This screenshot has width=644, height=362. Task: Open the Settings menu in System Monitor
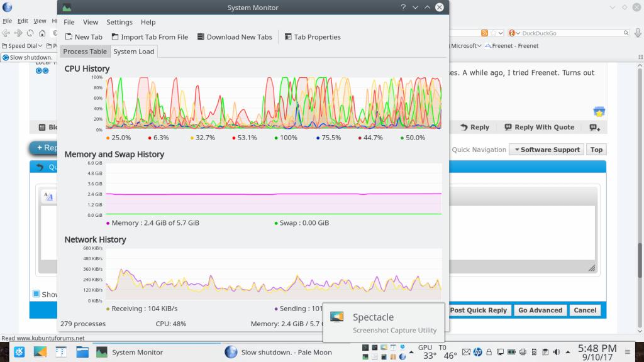click(x=119, y=22)
